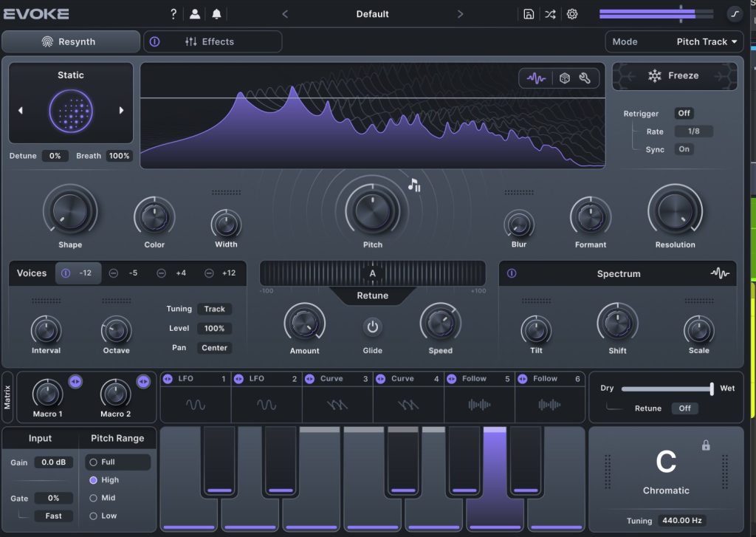The width and height of the screenshot is (756, 537).
Task: Toggle the Sync On setting
Action: (x=684, y=149)
